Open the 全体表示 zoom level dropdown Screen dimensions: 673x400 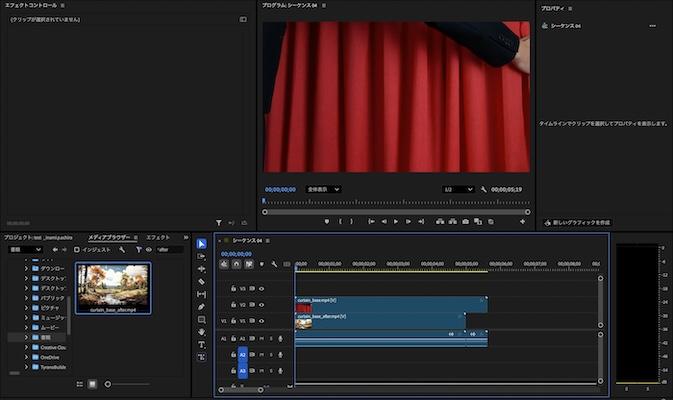[x=323, y=189]
